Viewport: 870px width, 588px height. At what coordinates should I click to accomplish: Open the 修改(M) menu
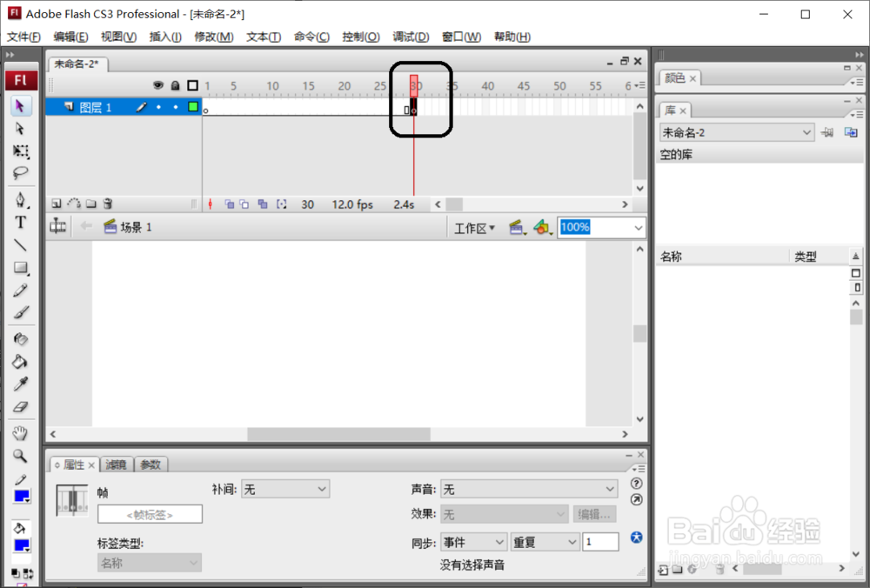pyautogui.click(x=214, y=37)
